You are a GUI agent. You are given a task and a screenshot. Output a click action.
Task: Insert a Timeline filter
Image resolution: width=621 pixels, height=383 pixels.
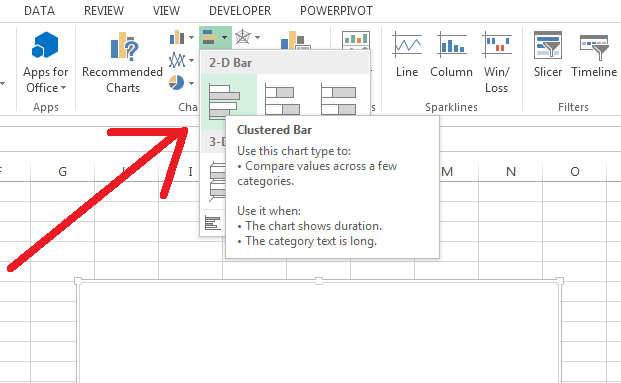[x=594, y=55]
